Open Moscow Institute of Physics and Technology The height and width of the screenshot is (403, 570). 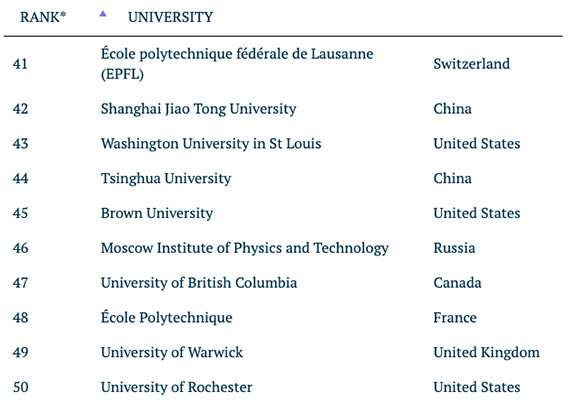click(245, 248)
